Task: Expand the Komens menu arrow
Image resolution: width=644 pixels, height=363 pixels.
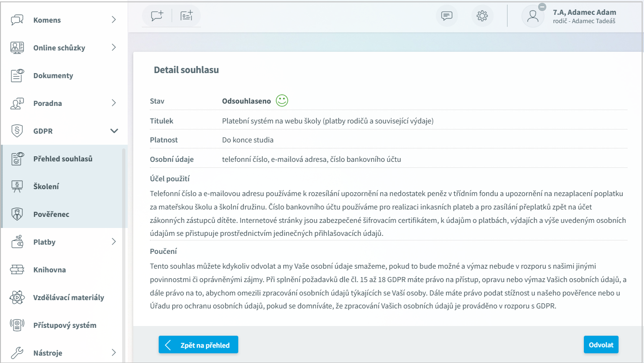Action: [x=114, y=20]
